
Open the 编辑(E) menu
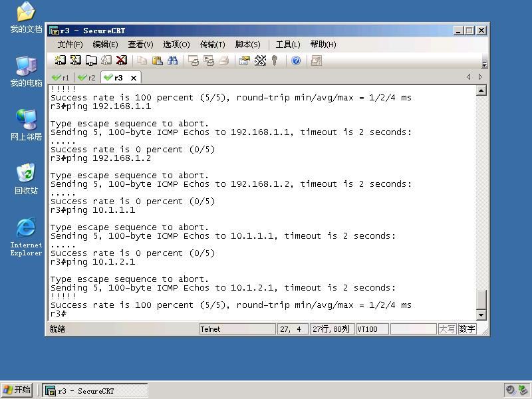105,45
